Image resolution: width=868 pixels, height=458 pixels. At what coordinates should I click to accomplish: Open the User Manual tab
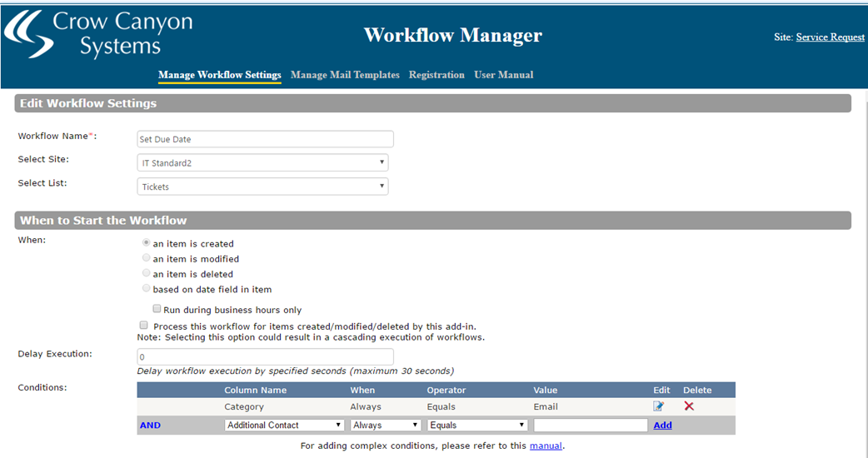point(503,75)
